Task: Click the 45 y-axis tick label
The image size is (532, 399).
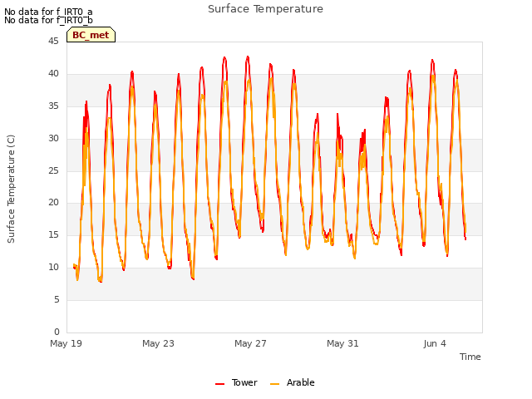Action: click(53, 42)
